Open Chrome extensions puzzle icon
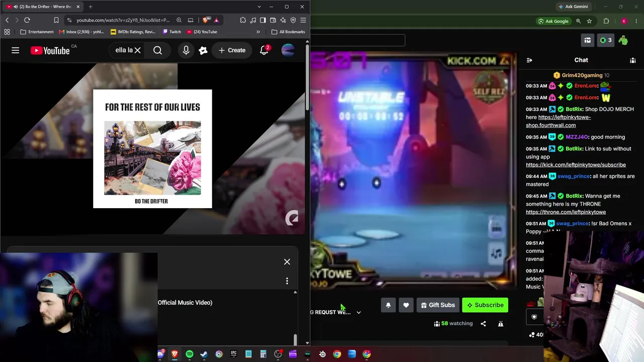This screenshot has height=362, width=644. [x=606, y=21]
